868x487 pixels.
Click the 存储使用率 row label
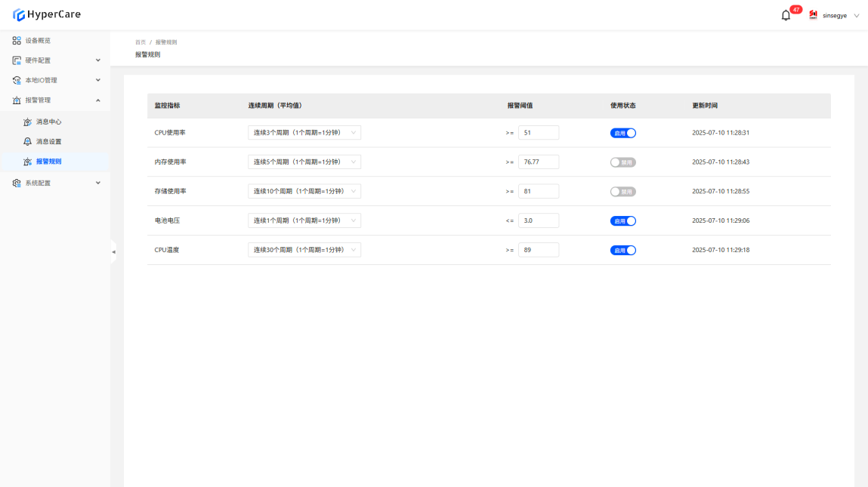pos(171,192)
